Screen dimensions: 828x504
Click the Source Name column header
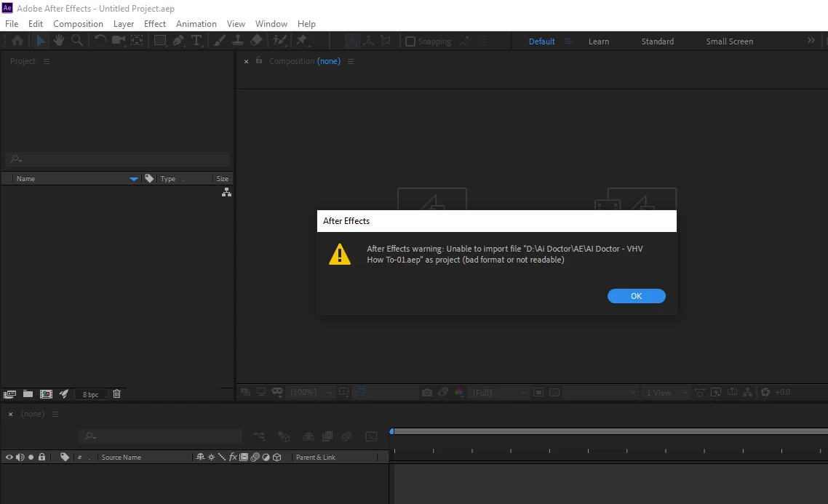[121, 457]
